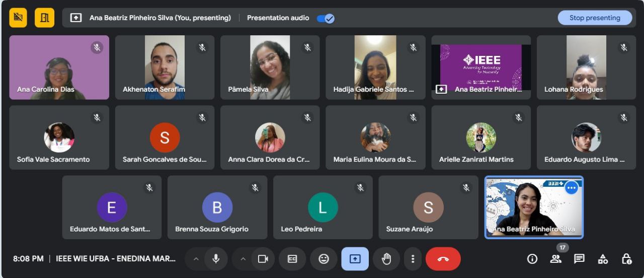Image resolution: width=644 pixels, height=278 pixels.
Task: Select Akhenaton Serafim's video tile
Action: point(165,67)
